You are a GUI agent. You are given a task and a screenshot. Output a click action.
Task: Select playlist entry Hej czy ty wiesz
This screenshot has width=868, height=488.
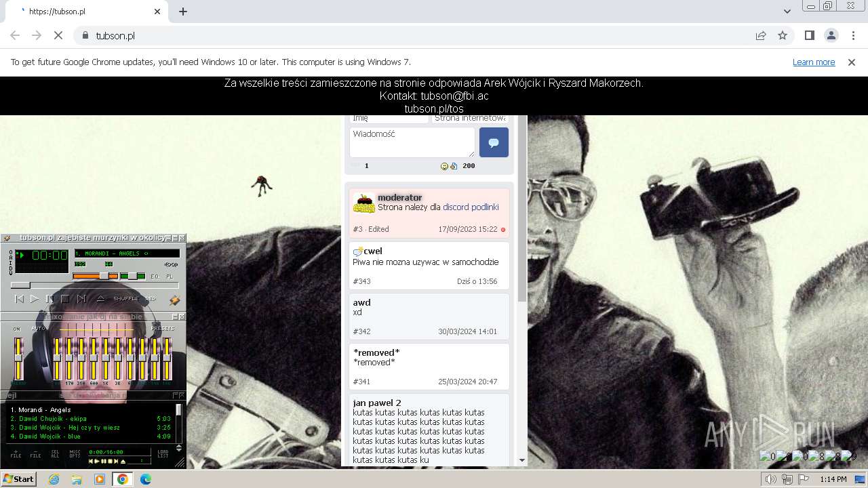pyautogui.click(x=92, y=428)
